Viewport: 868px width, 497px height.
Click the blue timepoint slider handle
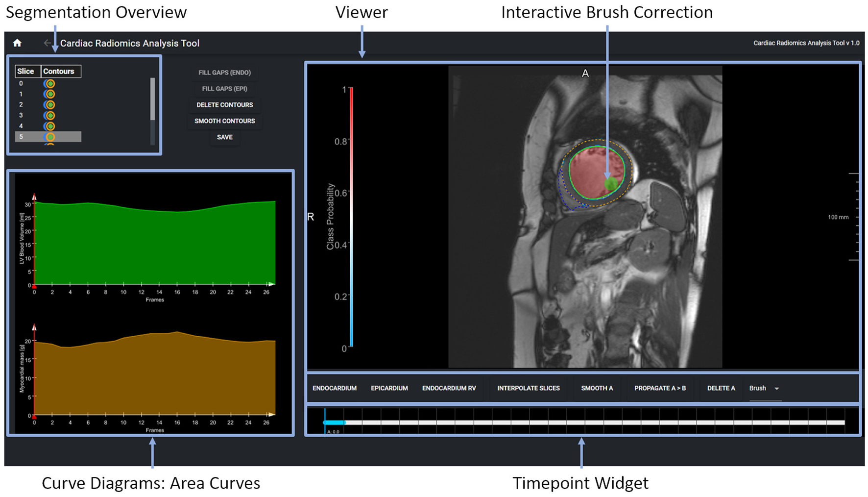coord(334,422)
